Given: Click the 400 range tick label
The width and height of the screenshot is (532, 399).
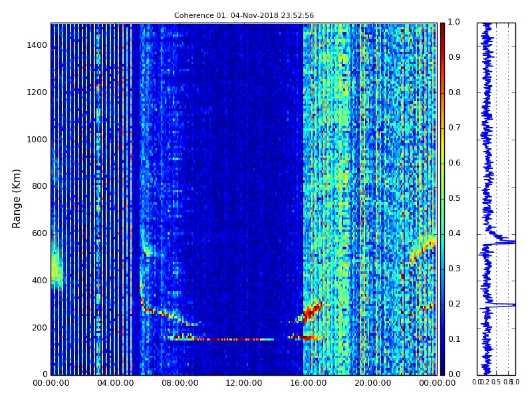Looking at the screenshot, I should 40,281.
